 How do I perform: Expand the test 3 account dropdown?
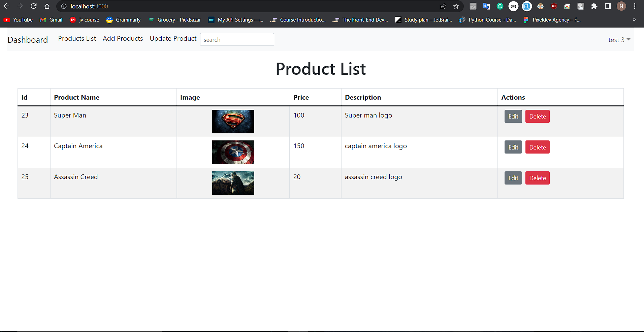619,39
